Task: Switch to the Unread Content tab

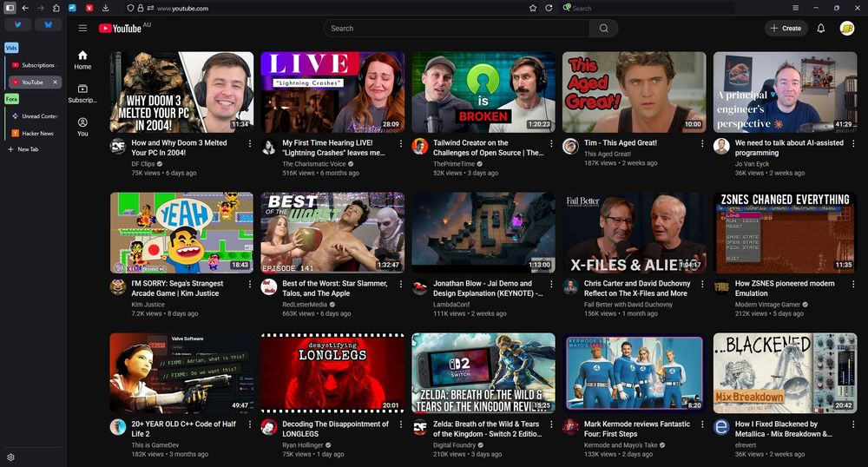Action: (35, 116)
